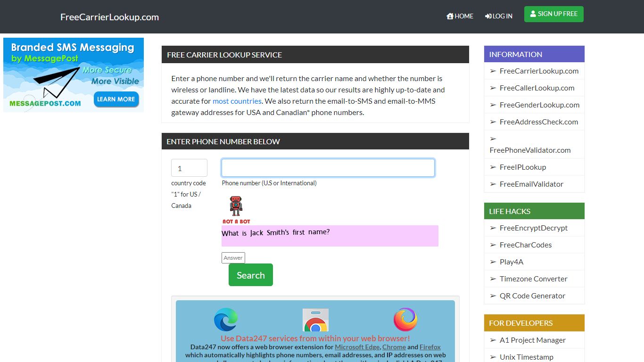644x362 pixels.
Task: Open FreeCarrierLookup.com site logo link
Action: coord(109,17)
